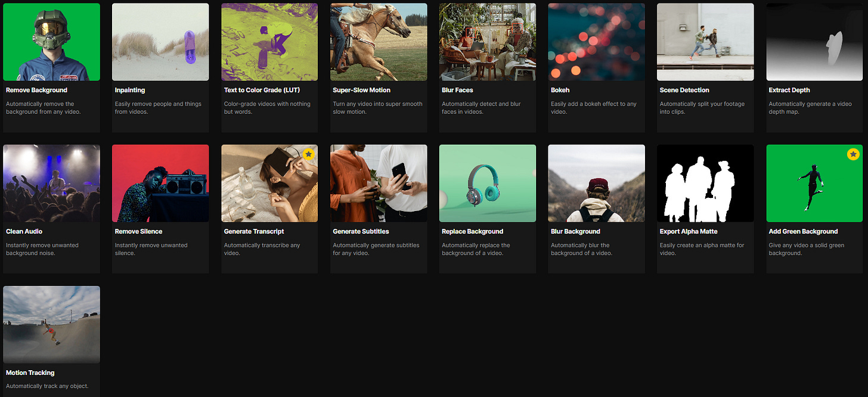
Task: Open the Replace Background headphones thumbnail
Action: (x=488, y=183)
